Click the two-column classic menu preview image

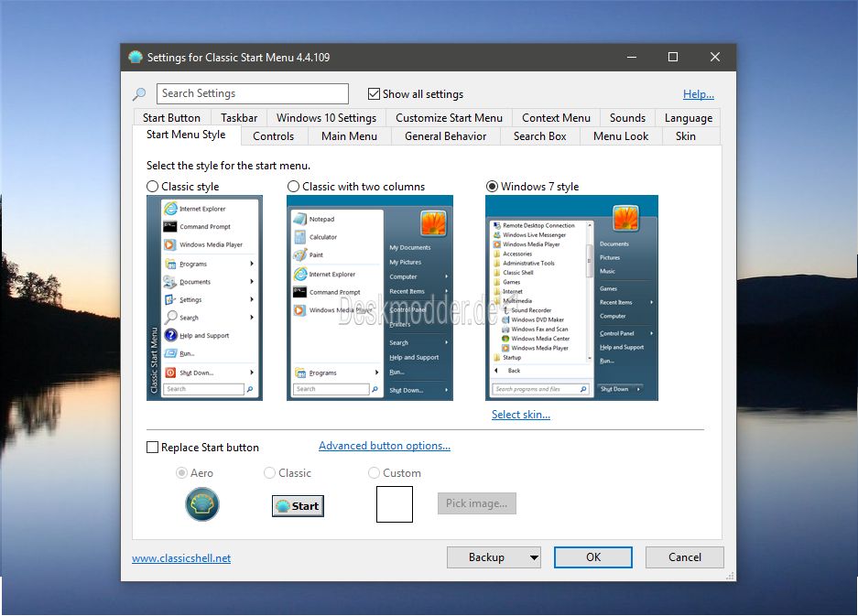tap(370, 298)
